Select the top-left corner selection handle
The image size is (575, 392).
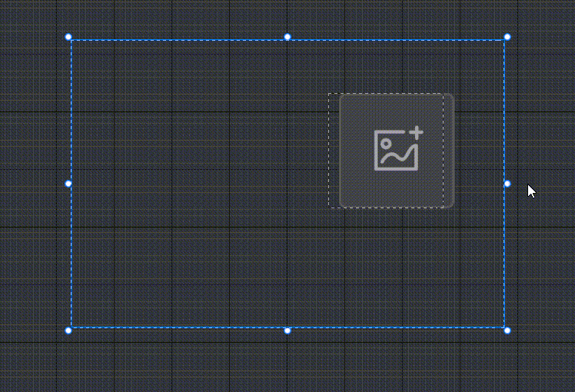[x=68, y=37]
